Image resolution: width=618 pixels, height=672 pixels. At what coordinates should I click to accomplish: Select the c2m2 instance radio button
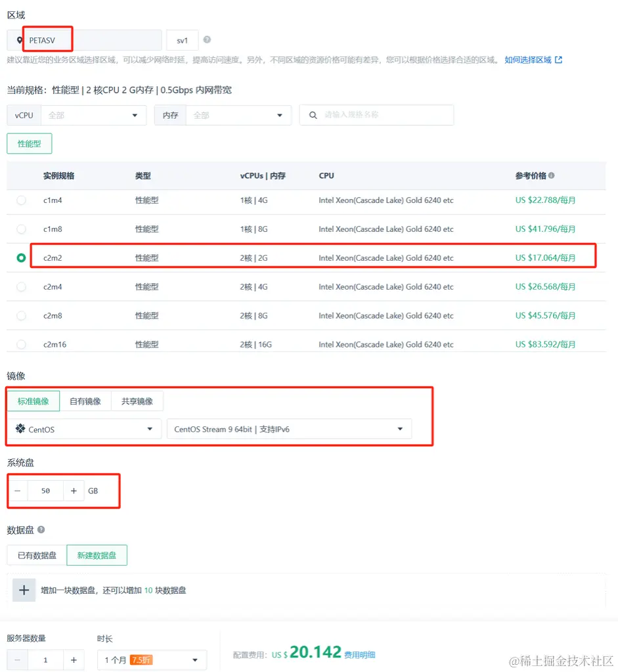point(21,258)
